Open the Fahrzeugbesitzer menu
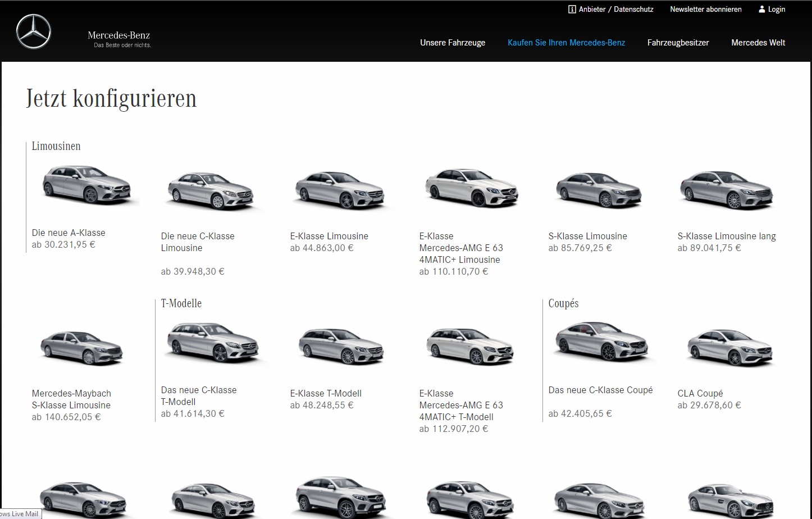 point(678,43)
